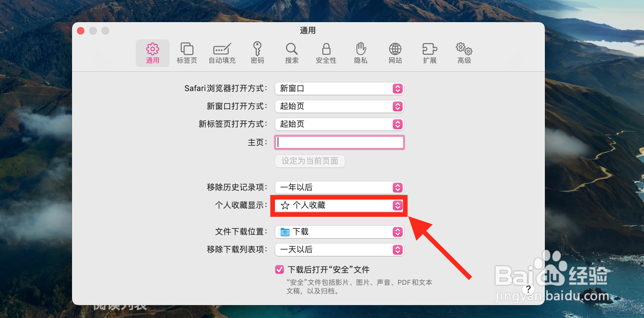Open the 移除历史记录项 dropdown
This screenshot has width=644, height=318.
pyautogui.click(x=339, y=188)
